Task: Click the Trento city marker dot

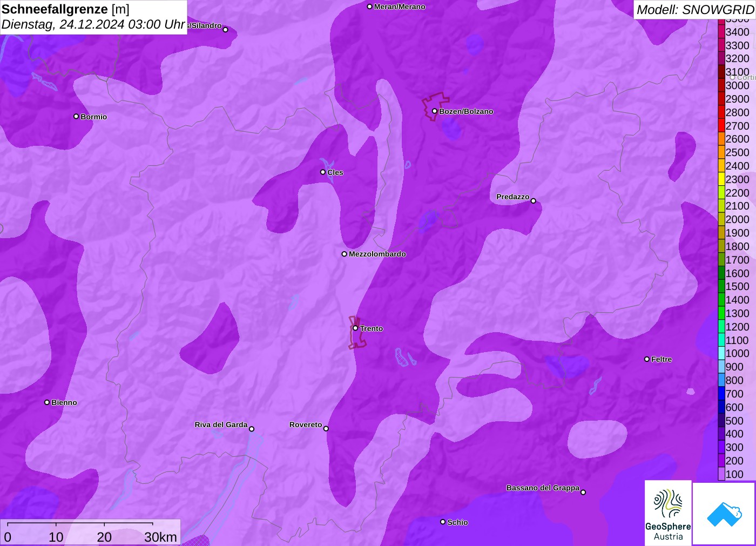Action: pos(355,328)
